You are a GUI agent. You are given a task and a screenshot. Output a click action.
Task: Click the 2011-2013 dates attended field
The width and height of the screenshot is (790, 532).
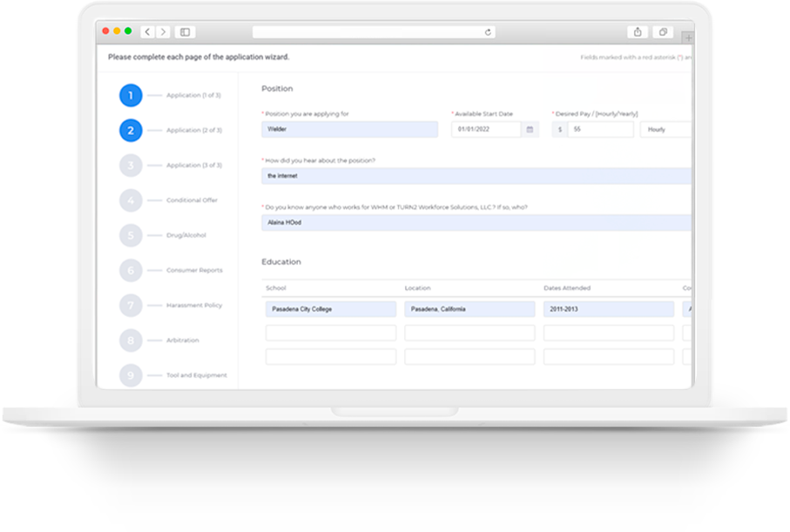[x=609, y=309]
